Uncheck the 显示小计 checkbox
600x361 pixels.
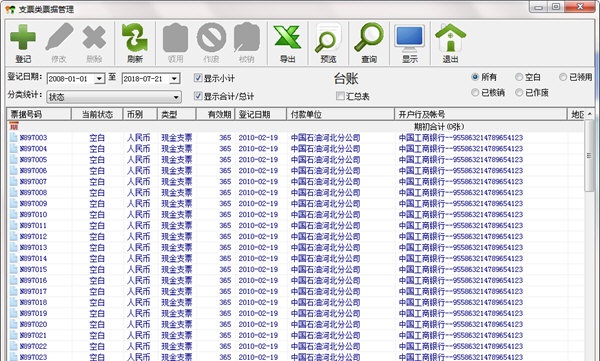pyautogui.click(x=198, y=78)
